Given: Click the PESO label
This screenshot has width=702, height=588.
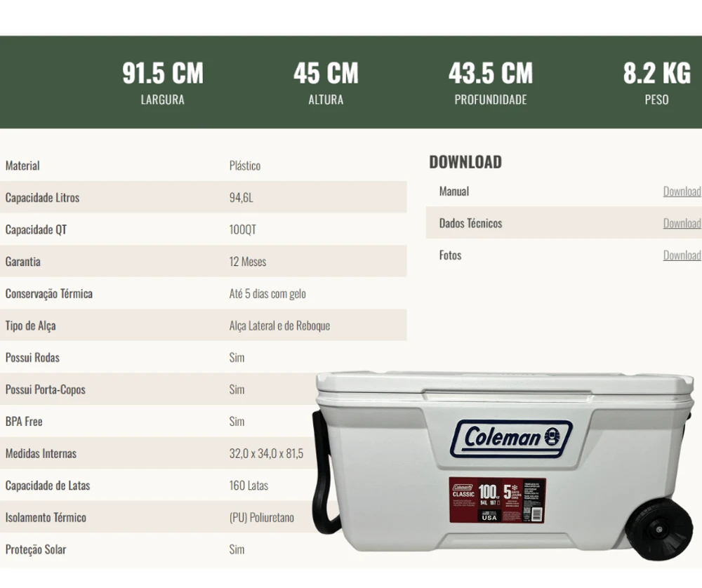Looking at the screenshot, I should pos(657,100).
